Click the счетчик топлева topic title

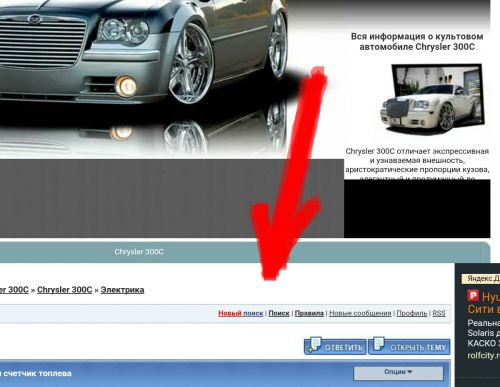(36, 373)
